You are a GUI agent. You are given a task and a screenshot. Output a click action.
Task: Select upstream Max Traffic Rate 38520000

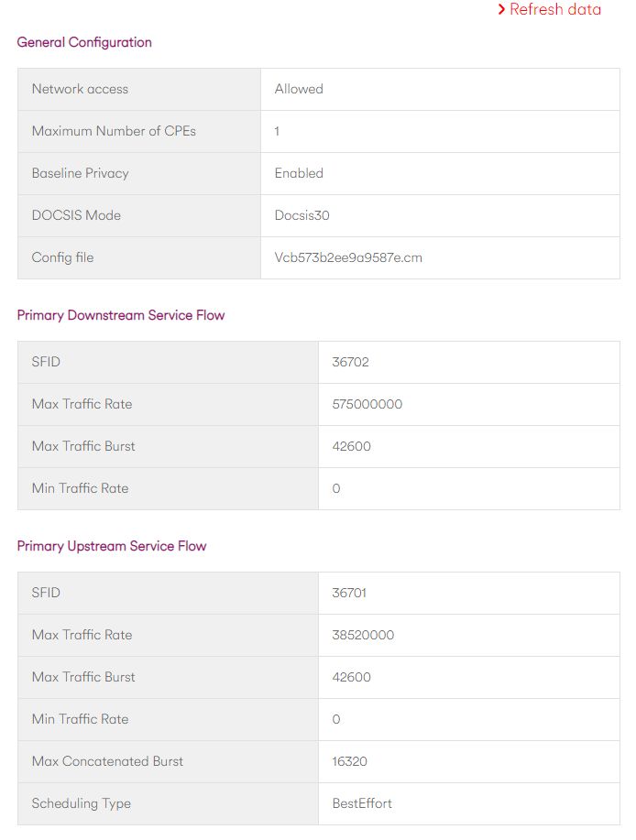click(x=363, y=636)
